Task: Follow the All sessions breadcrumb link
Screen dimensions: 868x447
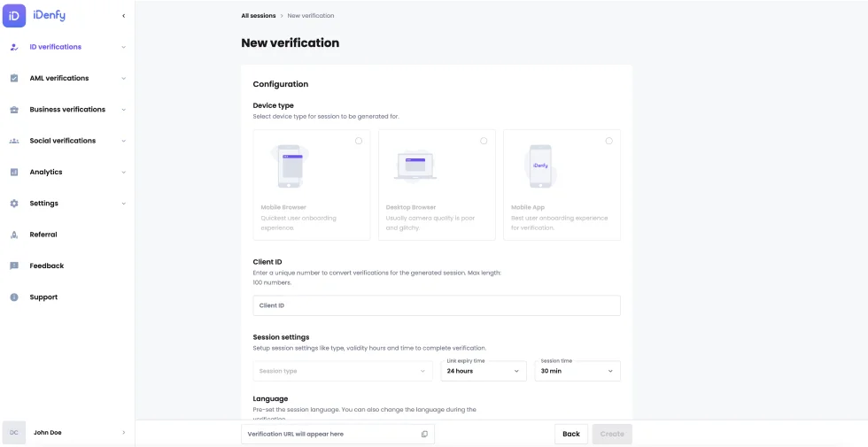Action: click(258, 16)
